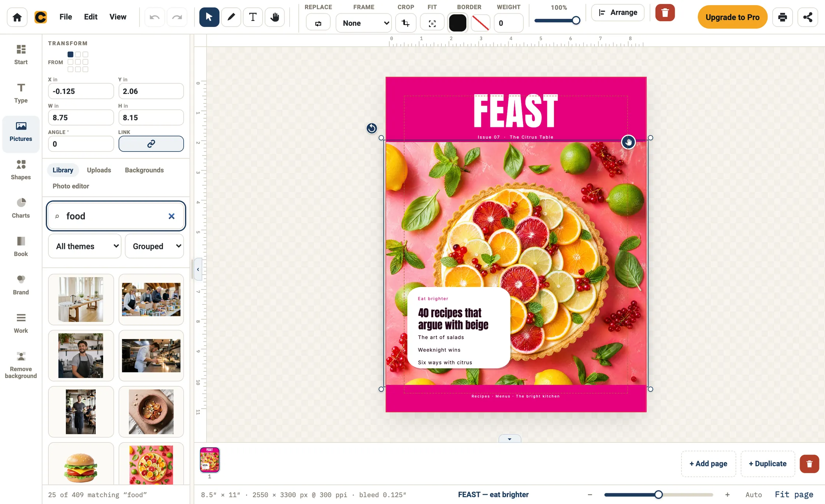Click the Crop image icon
The image size is (825, 504).
(406, 23)
